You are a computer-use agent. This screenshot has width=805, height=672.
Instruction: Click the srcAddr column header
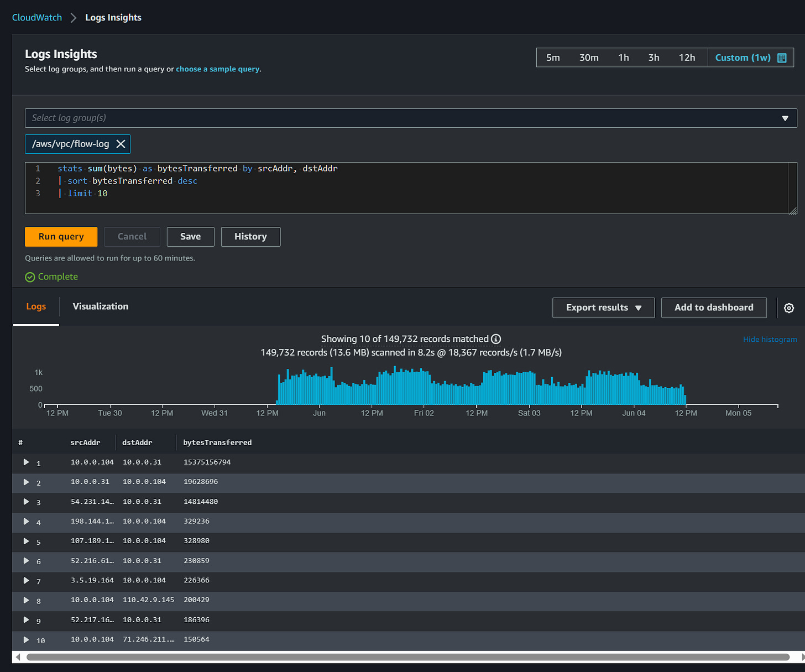[x=85, y=442]
